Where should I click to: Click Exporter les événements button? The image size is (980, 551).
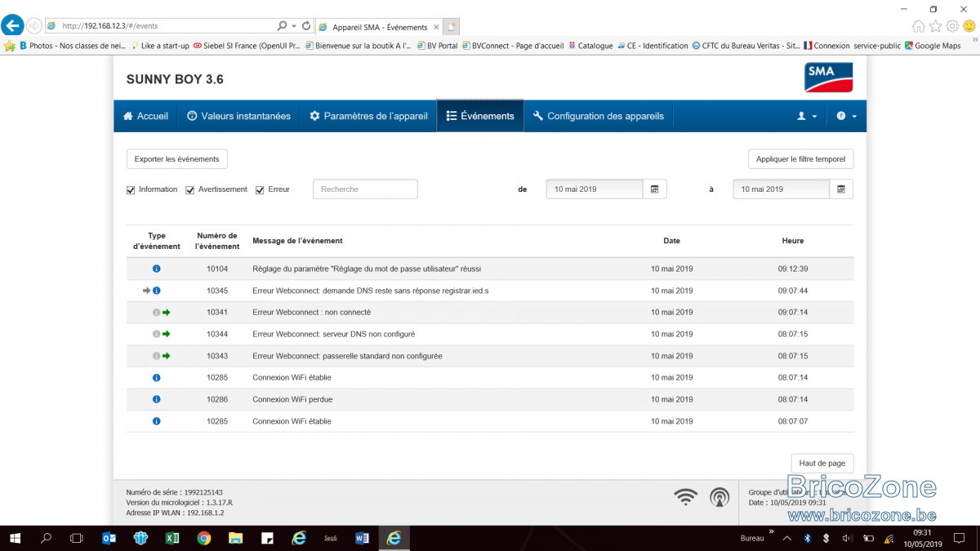tap(177, 158)
